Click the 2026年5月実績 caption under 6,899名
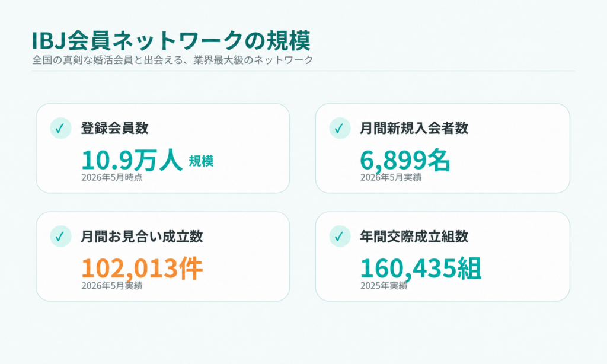The height and width of the screenshot is (364, 607). pyautogui.click(x=391, y=177)
